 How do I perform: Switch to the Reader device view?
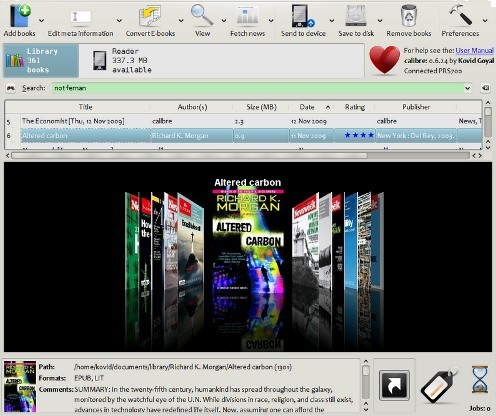tap(122, 60)
